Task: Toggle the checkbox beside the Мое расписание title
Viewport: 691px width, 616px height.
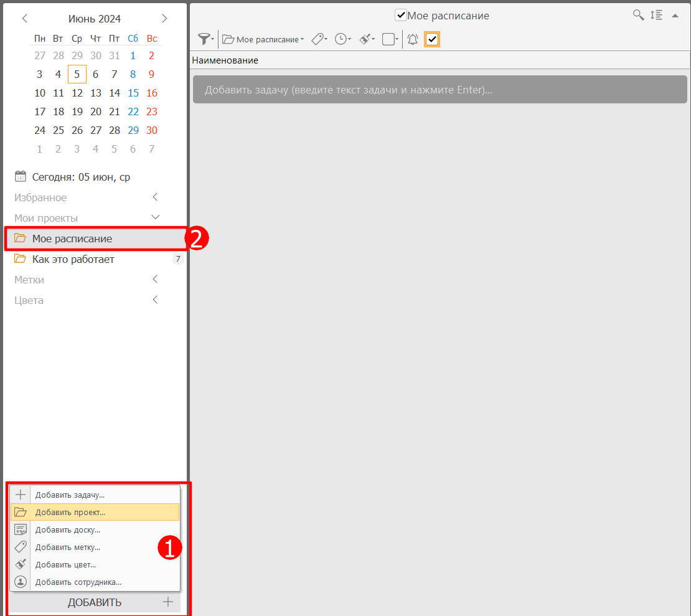Action: (x=401, y=16)
